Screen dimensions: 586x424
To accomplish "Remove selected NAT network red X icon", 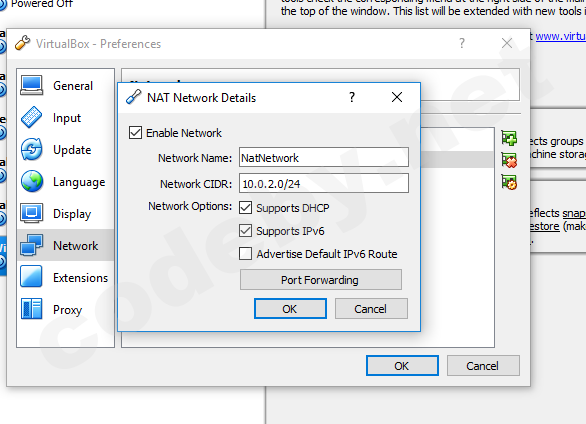I will pyautogui.click(x=509, y=160).
